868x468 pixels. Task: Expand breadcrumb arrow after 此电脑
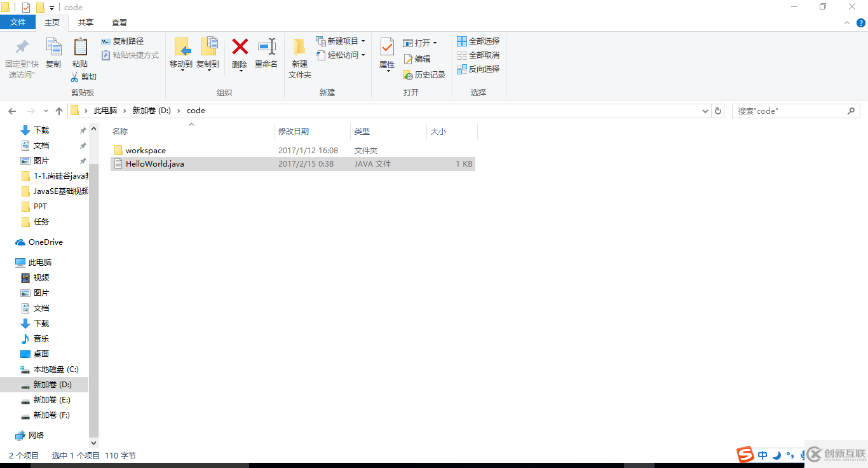[125, 111]
